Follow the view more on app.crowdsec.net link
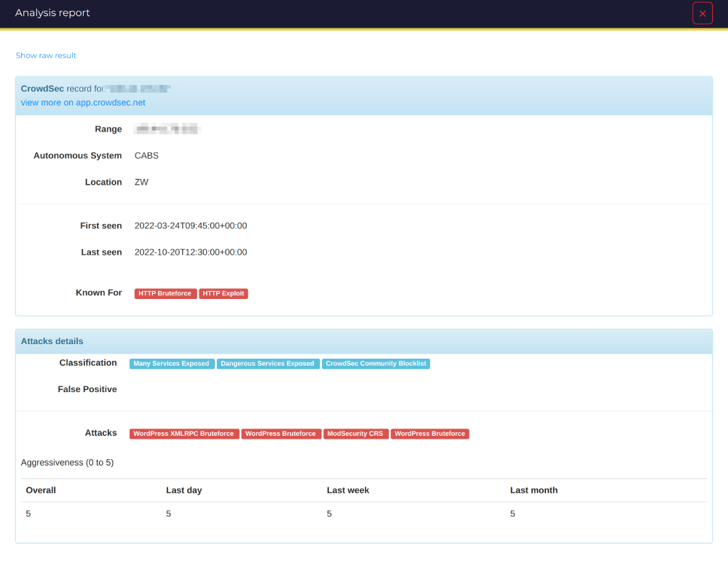This screenshot has width=728, height=574. [83, 103]
